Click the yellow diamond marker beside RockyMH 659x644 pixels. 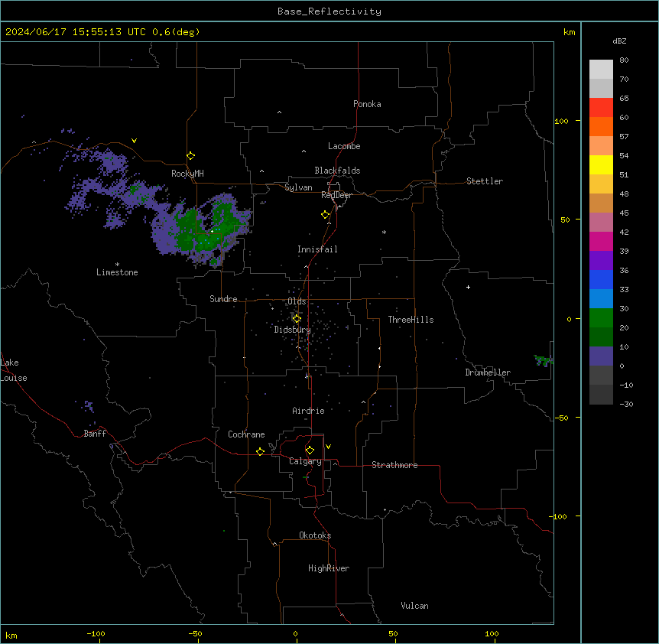(x=190, y=156)
